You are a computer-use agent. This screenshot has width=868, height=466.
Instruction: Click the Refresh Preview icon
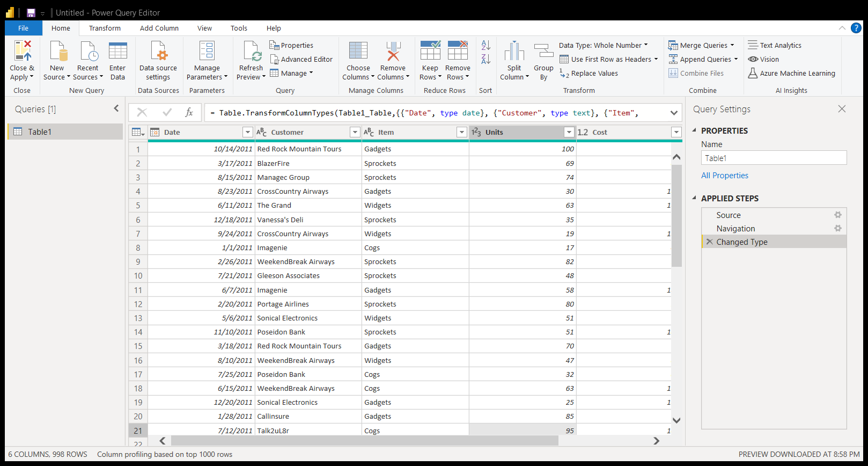tap(252, 50)
